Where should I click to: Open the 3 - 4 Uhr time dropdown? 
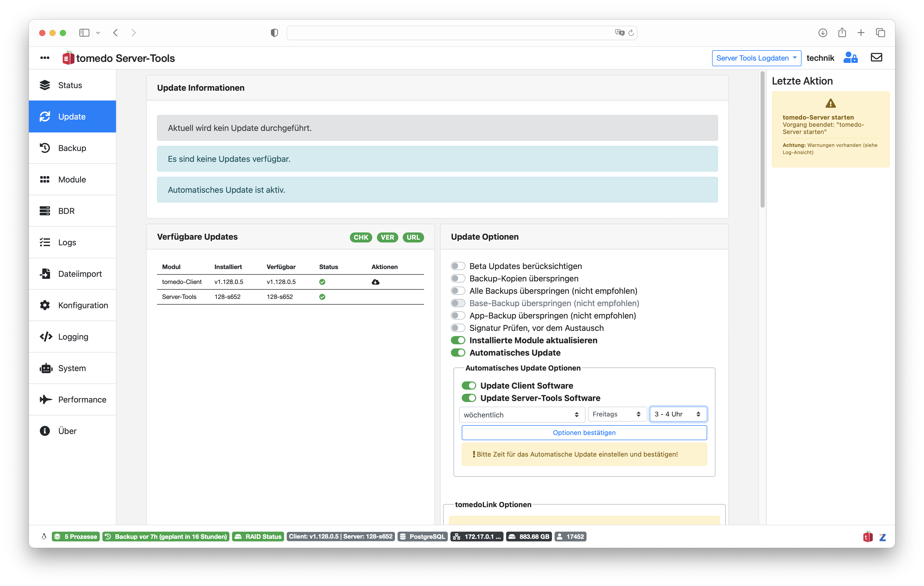678,414
